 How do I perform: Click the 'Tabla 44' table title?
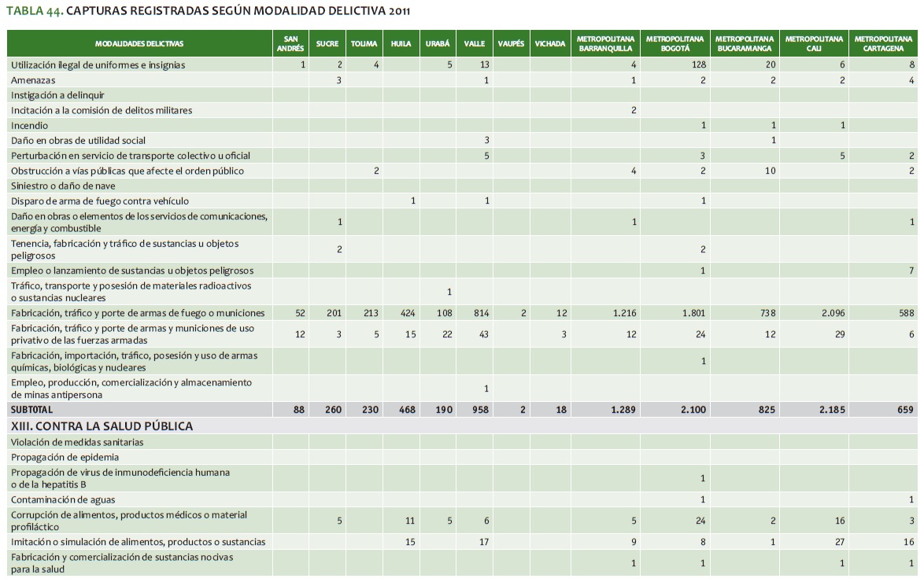click(x=208, y=12)
